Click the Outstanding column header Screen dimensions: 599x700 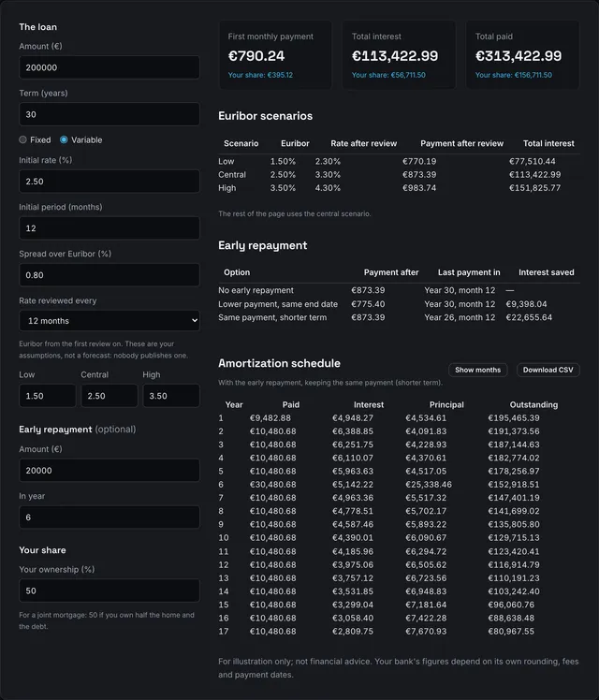click(533, 404)
